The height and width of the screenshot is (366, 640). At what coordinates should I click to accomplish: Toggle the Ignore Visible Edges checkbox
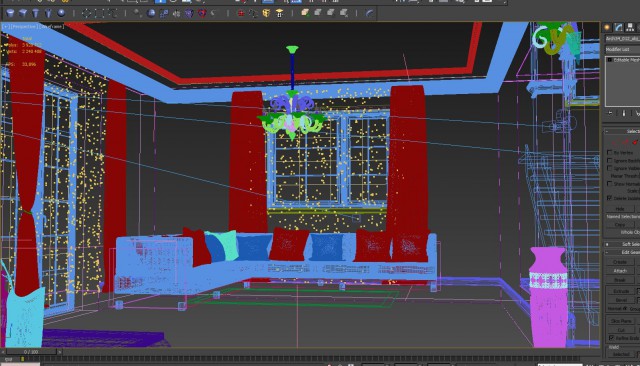[609, 168]
